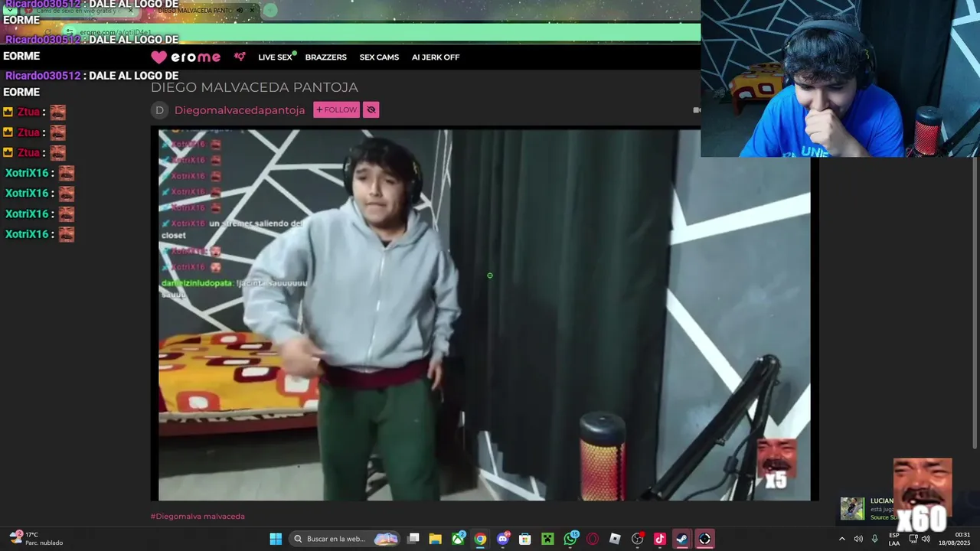Viewport: 980px width, 551px height.
Task: Open File Explorer from the taskbar
Action: click(435, 539)
